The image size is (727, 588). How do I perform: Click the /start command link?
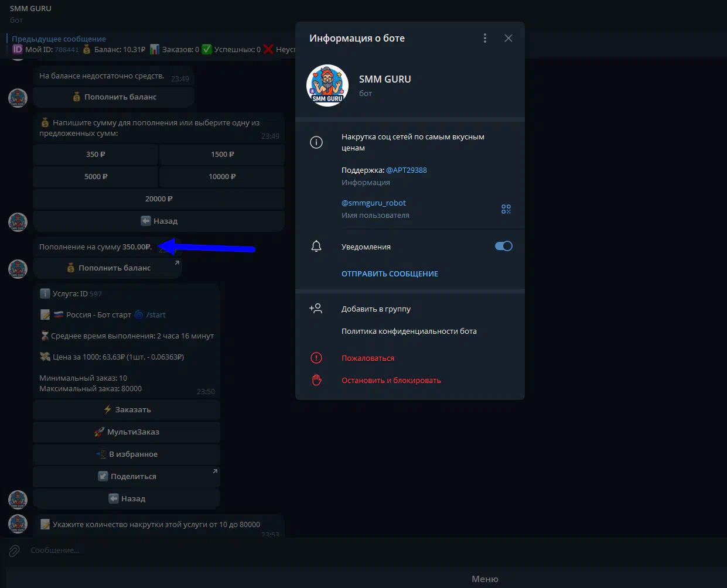156,314
